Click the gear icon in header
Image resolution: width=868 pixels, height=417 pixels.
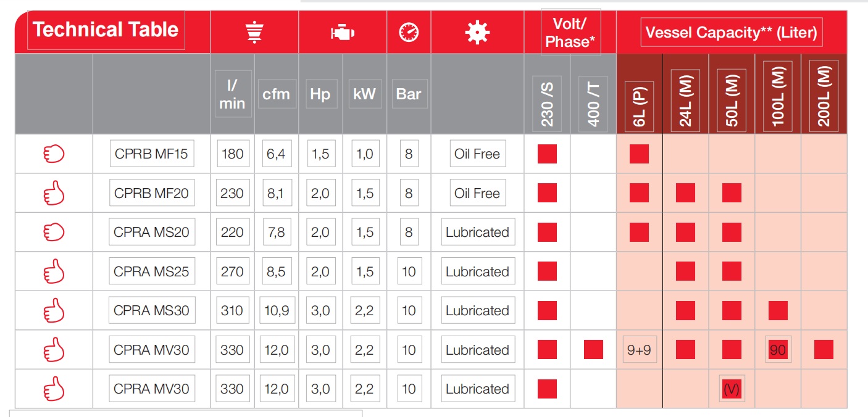[x=477, y=32]
